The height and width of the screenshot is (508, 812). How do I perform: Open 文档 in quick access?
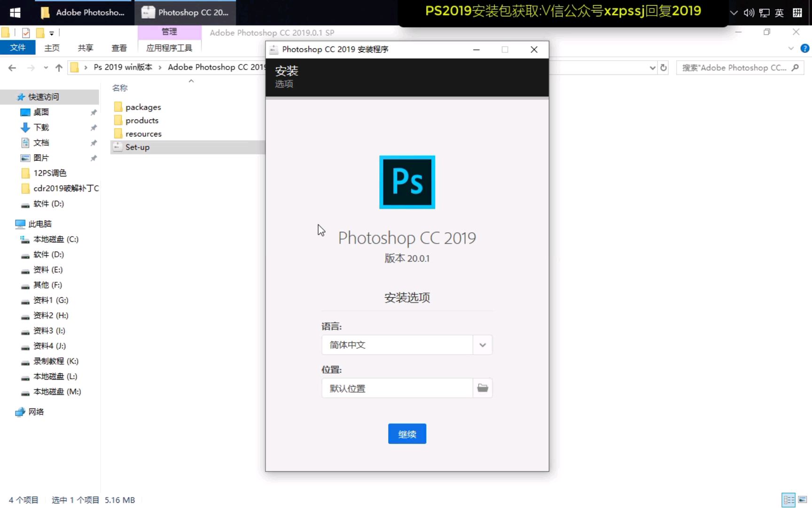(x=41, y=143)
